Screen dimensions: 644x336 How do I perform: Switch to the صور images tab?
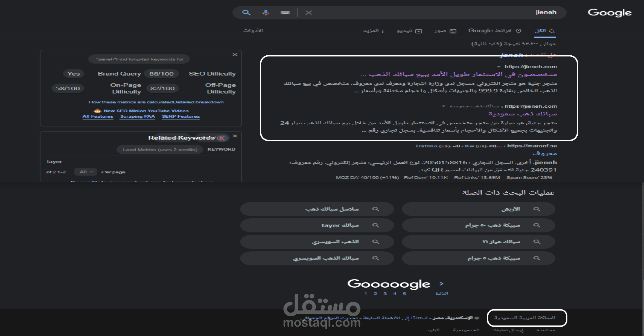point(445,31)
